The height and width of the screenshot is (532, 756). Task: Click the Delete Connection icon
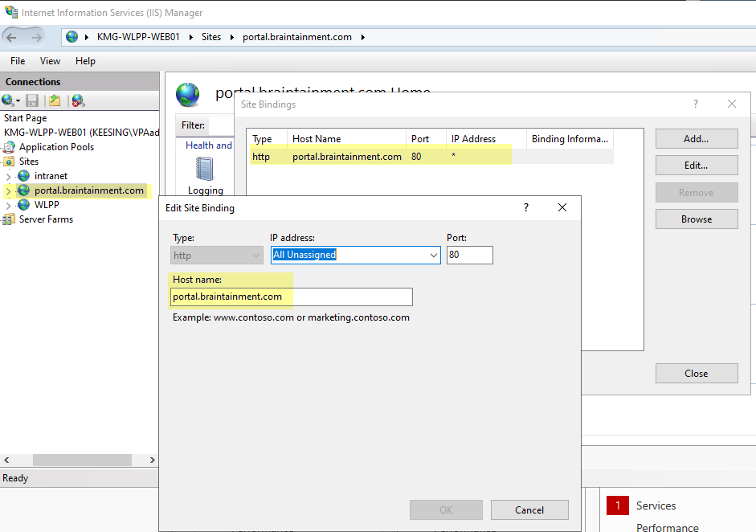tap(78, 100)
